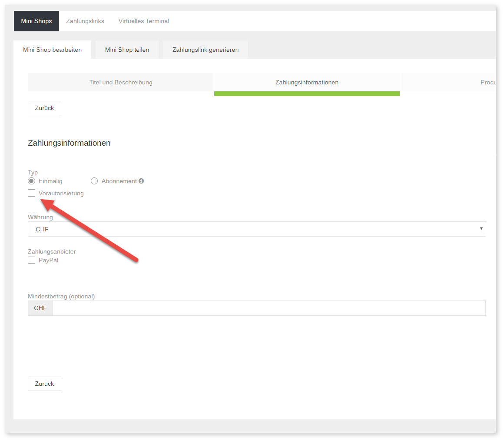Jump to Titel und Beschreibung step

(121, 82)
